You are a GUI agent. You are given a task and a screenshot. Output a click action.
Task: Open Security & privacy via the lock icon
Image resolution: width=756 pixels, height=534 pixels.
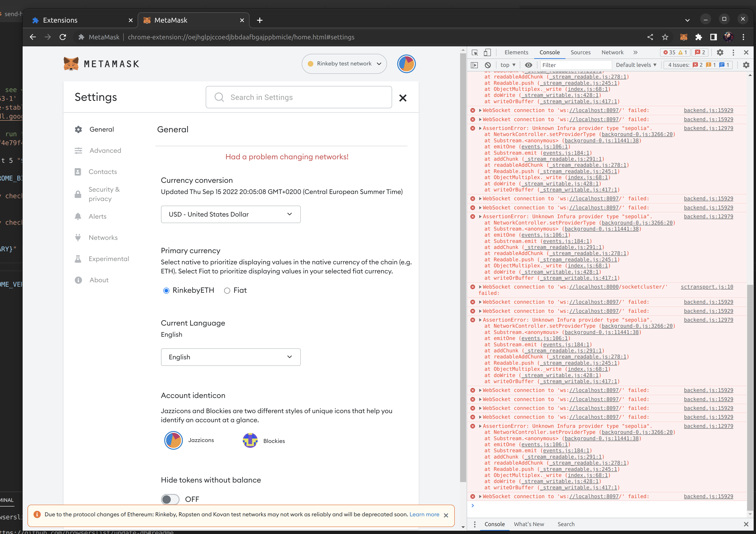(78, 194)
